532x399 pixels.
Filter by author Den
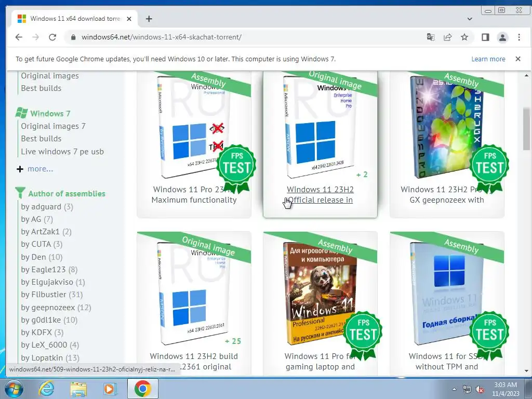click(42, 257)
